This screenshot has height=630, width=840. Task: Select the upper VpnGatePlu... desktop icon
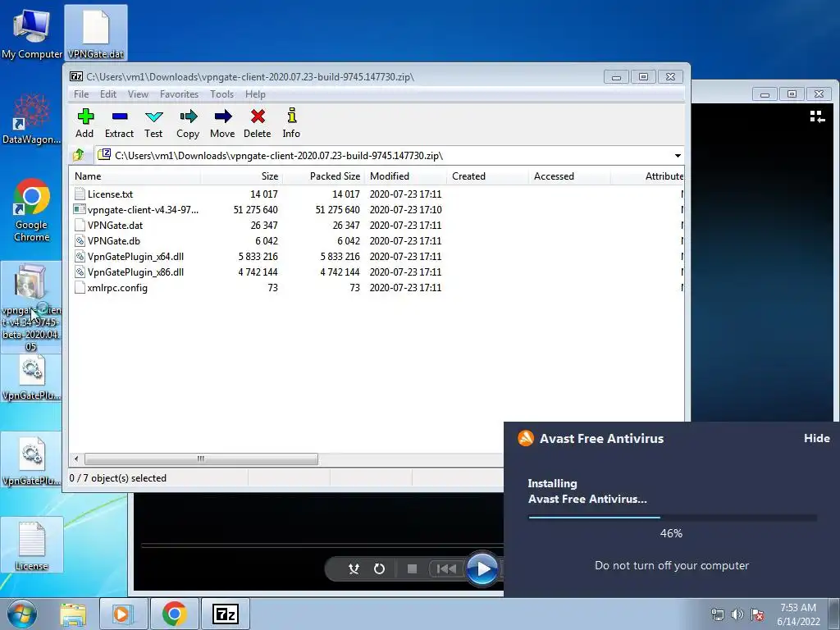click(x=32, y=378)
